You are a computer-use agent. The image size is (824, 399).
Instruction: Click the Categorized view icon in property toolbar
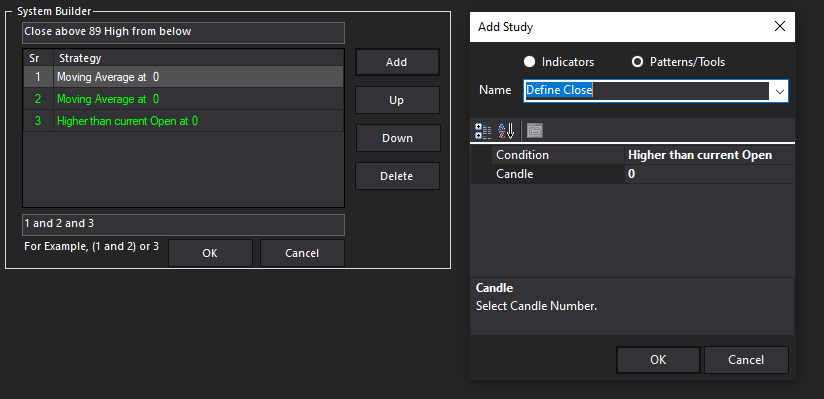pyautogui.click(x=483, y=131)
